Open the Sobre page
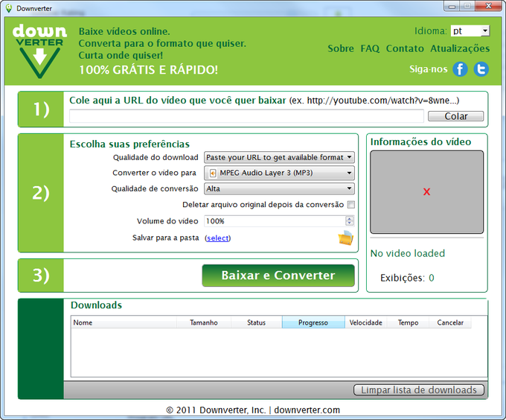This screenshot has width=506, height=420. point(341,48)
